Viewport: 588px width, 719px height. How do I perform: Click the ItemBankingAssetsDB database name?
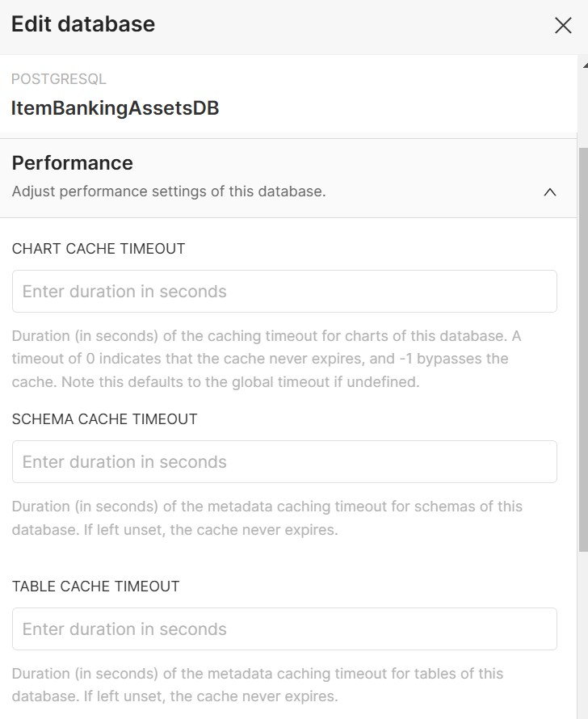(115, 108)
